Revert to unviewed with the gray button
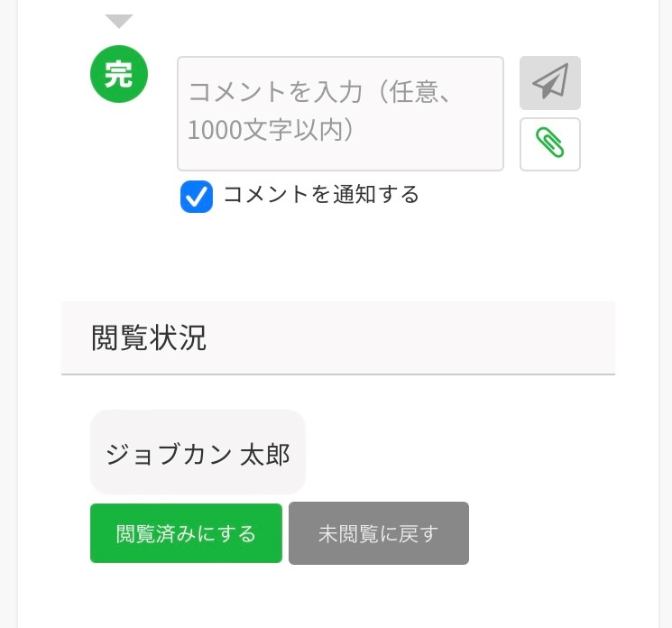This screenshot has height=628, width=672. [378, 533]
